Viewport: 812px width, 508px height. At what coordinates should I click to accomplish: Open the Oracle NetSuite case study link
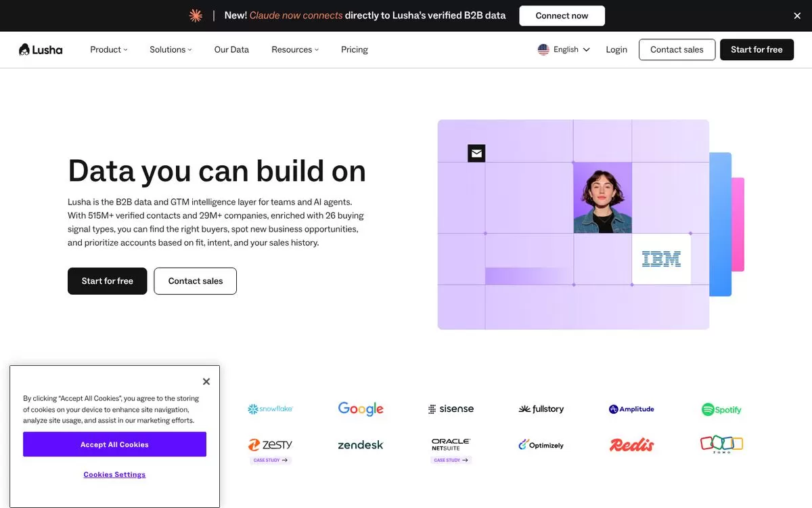click(451, 460)
